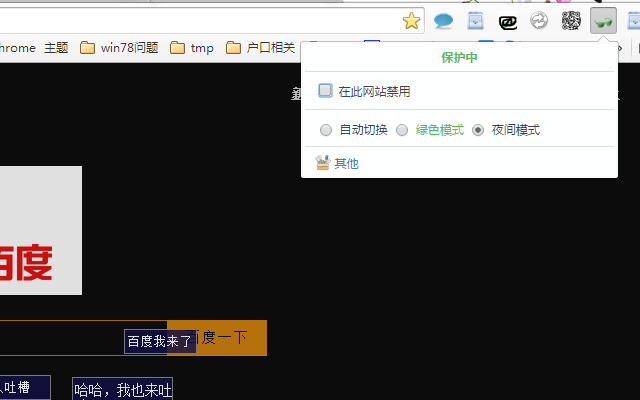640x400 pixels.
Task: Open the 其他 link in the popup
Action: point(347,163)
